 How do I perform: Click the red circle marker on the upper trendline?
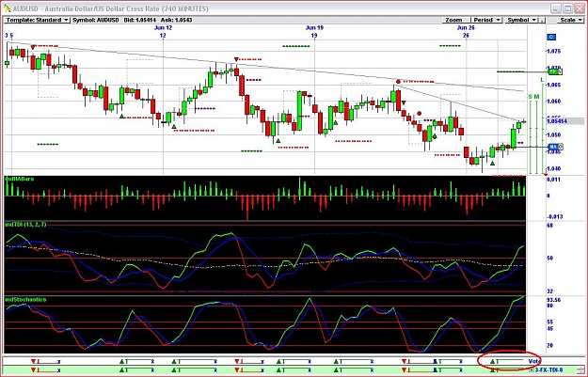[x=398, y=81]
